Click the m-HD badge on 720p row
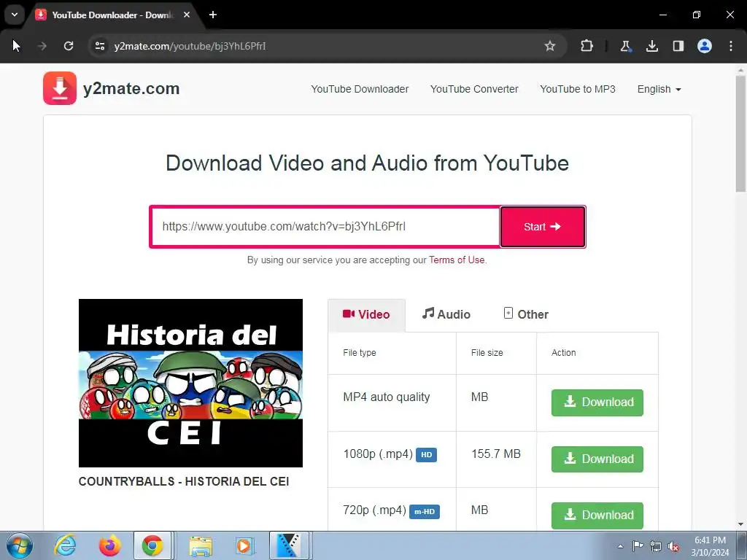Screen dimensions: 747x560 (x=425, y=511)
